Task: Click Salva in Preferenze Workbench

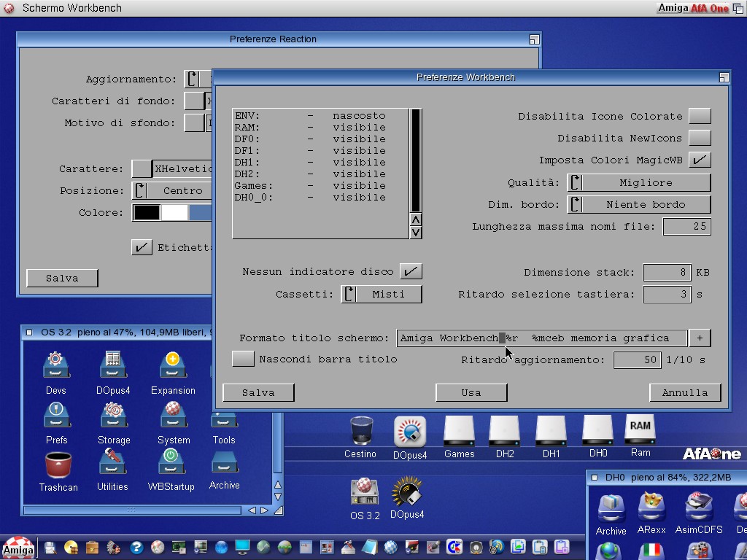Action: (x=258, y=392)
